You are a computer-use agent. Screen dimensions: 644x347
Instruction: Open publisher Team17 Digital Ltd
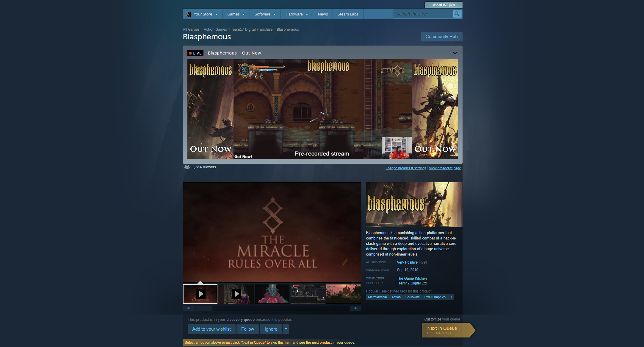[412, 283]
